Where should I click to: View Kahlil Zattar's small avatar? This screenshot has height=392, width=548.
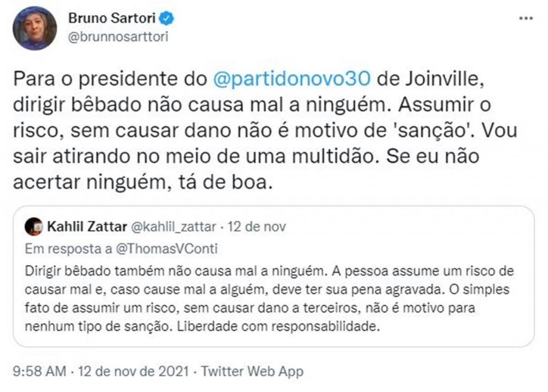[x=33, y=226]
